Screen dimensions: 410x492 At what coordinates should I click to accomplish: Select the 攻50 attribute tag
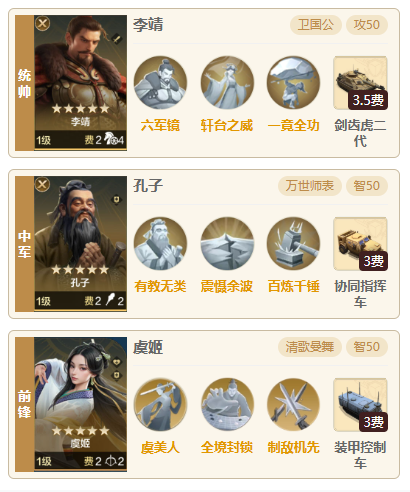(x=367, y=25)
